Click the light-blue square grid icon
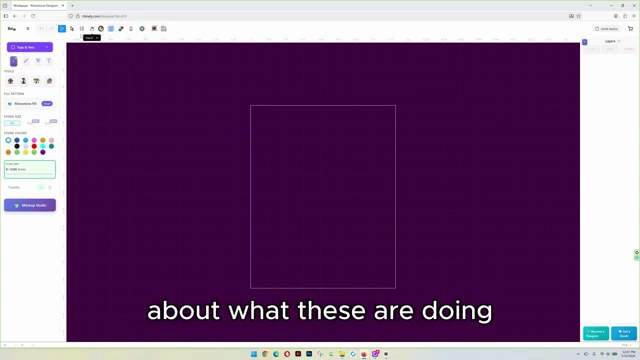This screenshot has height=360, width=640. point(111,29)
